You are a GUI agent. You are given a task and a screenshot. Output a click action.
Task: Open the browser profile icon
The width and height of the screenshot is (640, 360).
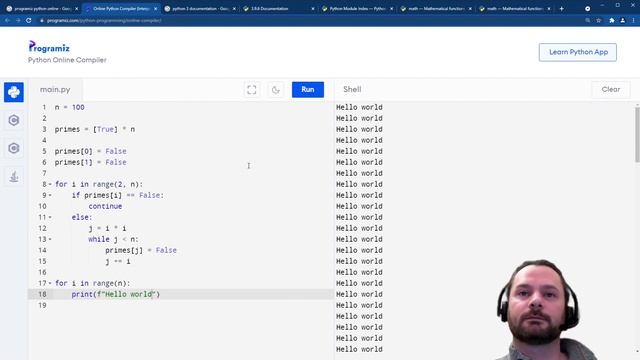[x=622, y=20]
